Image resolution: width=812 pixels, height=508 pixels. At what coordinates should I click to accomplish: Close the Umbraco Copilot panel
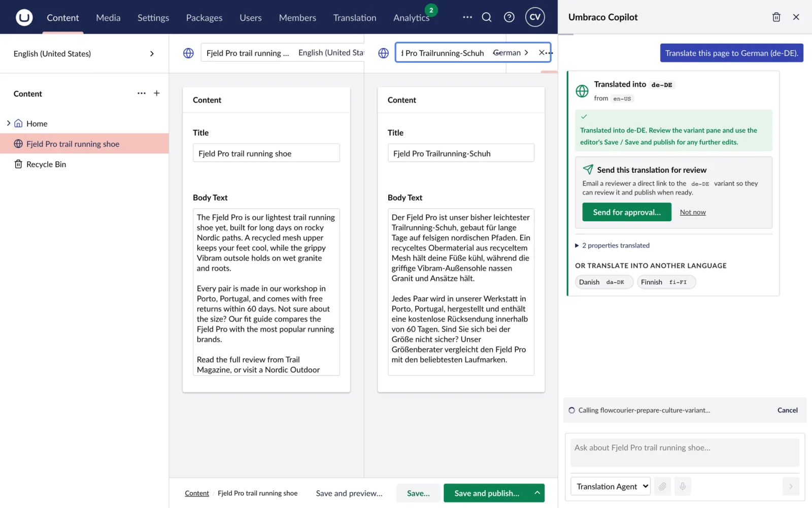point(796,17)
